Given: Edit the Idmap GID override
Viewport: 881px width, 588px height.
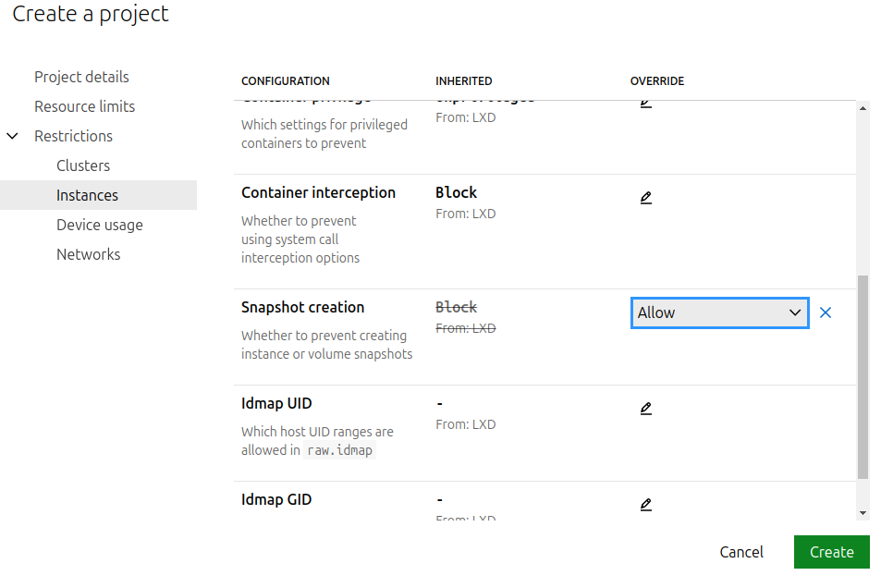Looking at the screenshot, I should coord(645,505).
